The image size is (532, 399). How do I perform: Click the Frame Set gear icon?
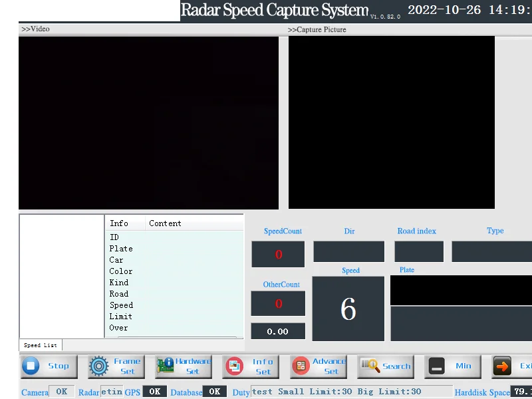(x=98, y=366)
